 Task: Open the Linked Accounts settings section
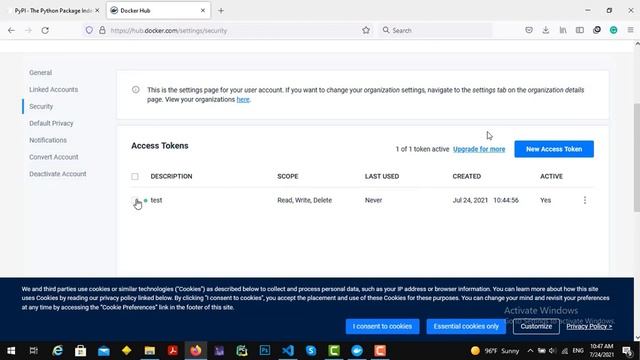(x=53, y=89)
